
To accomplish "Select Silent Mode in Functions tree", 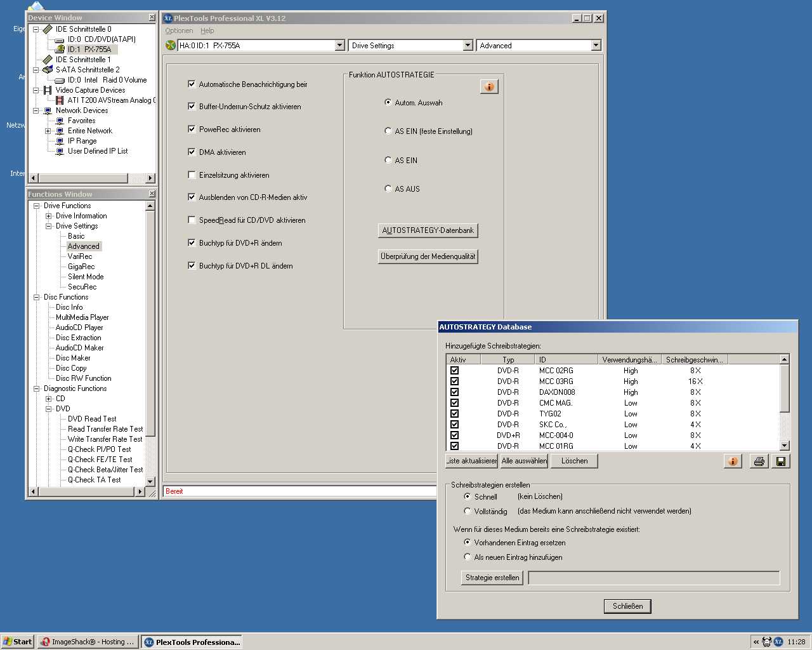I will (x=86, y=277).
